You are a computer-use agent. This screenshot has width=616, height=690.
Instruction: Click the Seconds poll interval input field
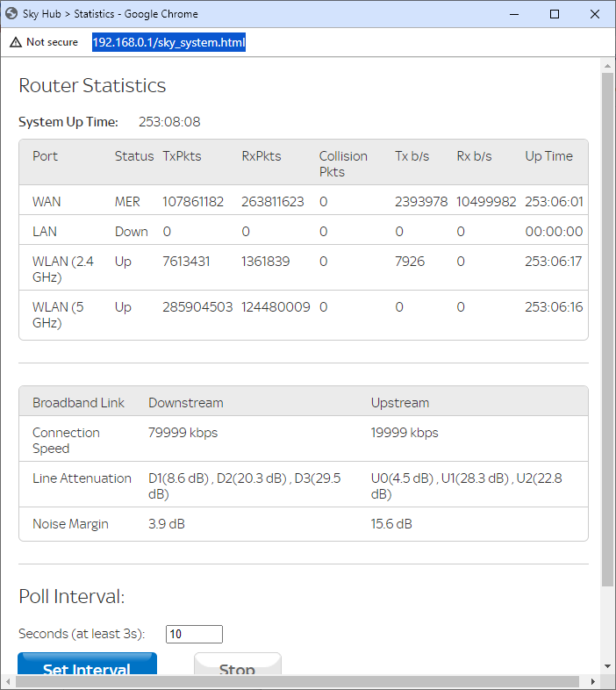click(x=194, y=634)
